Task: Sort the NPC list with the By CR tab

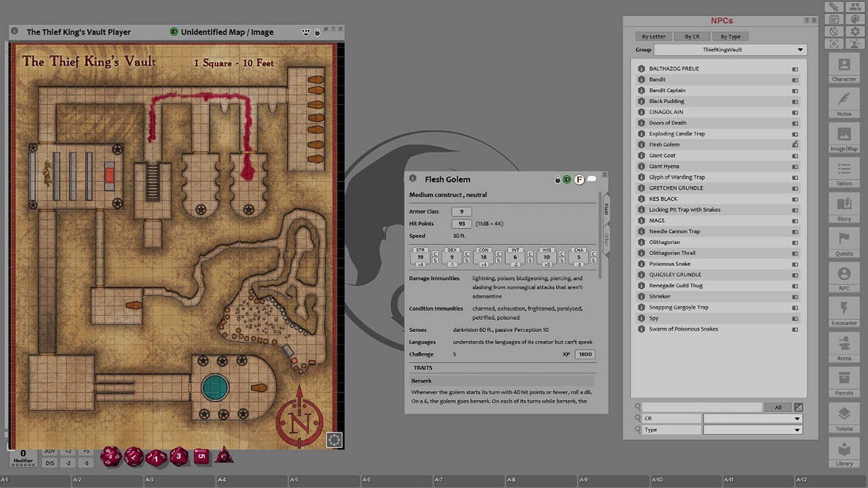Action: [691, 36]
